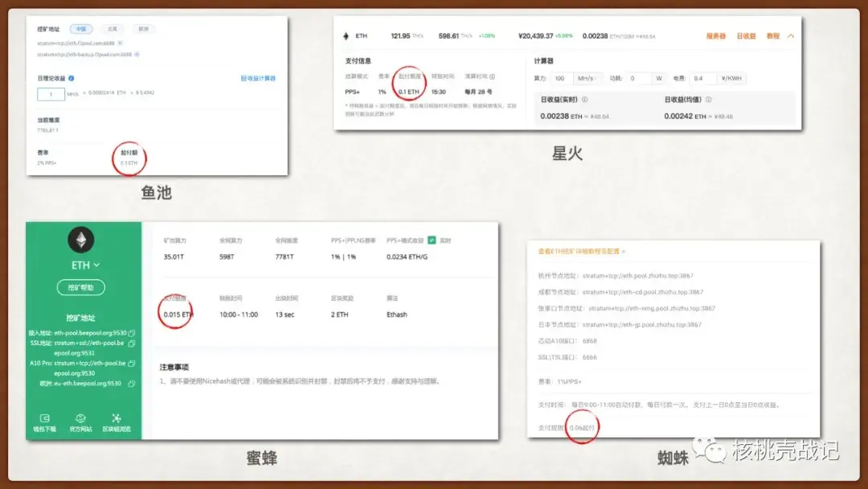Click the ETH coin icon in 星火 panel

(346, 36)
